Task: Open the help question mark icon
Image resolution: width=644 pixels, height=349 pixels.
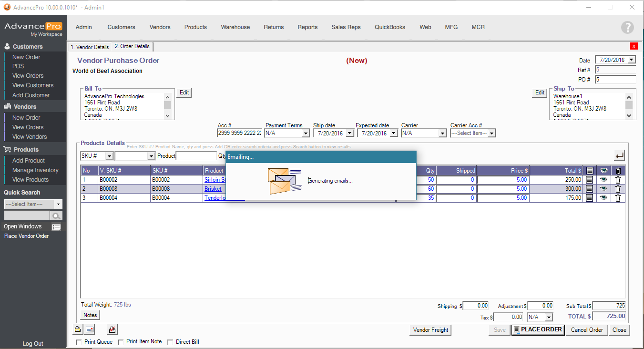Action: (627, 28)
